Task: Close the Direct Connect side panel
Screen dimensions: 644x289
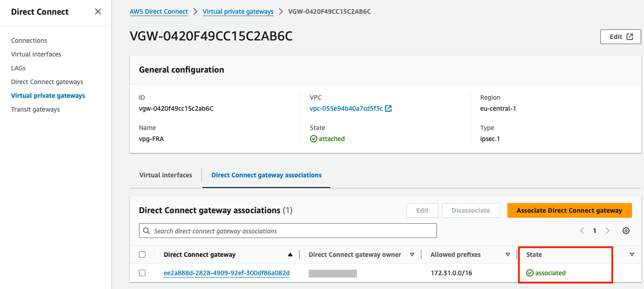Action: pos(98,12)
